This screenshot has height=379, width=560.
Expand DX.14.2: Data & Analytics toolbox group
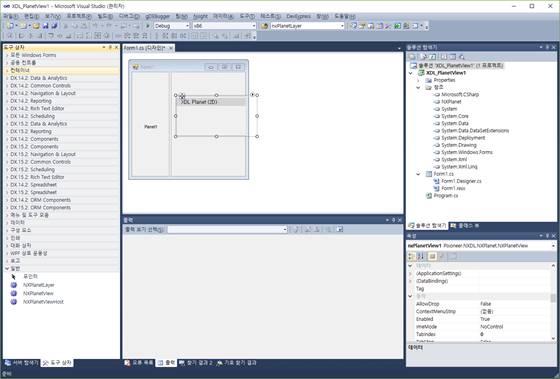pos(7,78)
